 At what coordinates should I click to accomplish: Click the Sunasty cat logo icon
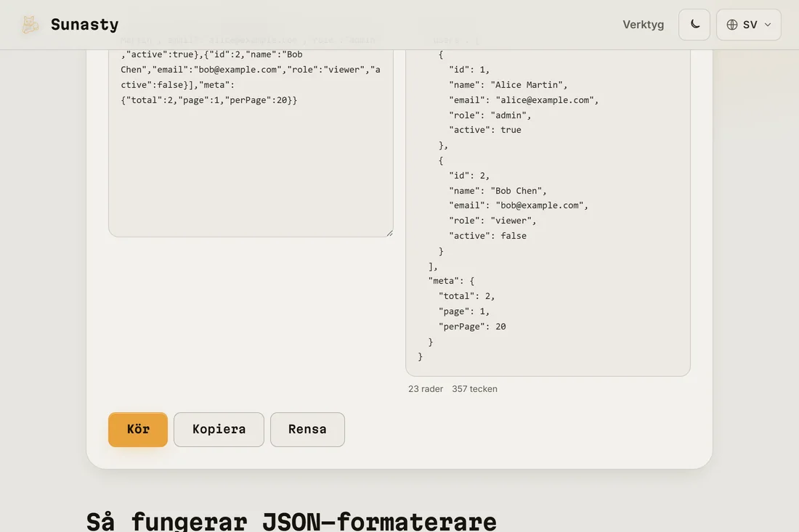coord(30,25)
